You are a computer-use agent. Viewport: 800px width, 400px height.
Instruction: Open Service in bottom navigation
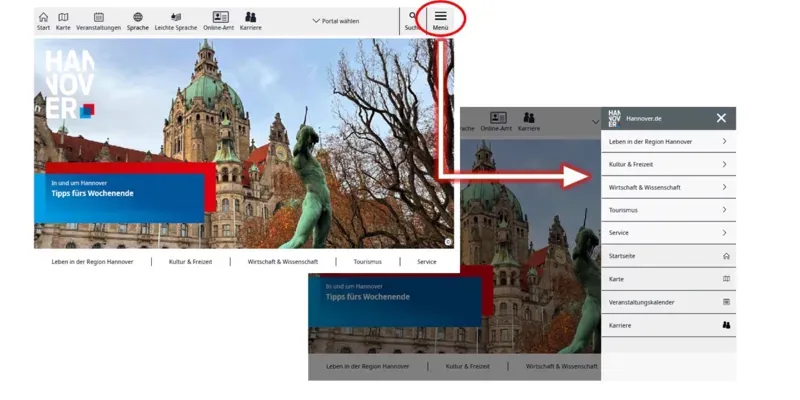(427, 262)
